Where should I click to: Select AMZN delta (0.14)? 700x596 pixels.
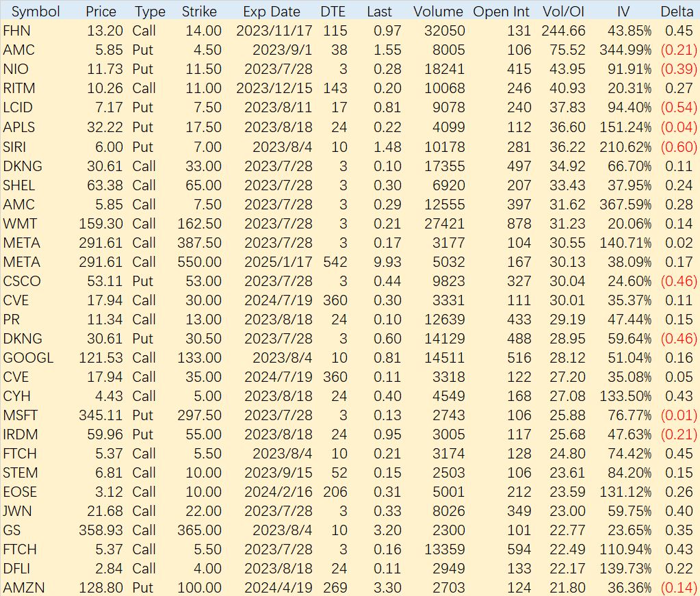[x=679, y=588]
